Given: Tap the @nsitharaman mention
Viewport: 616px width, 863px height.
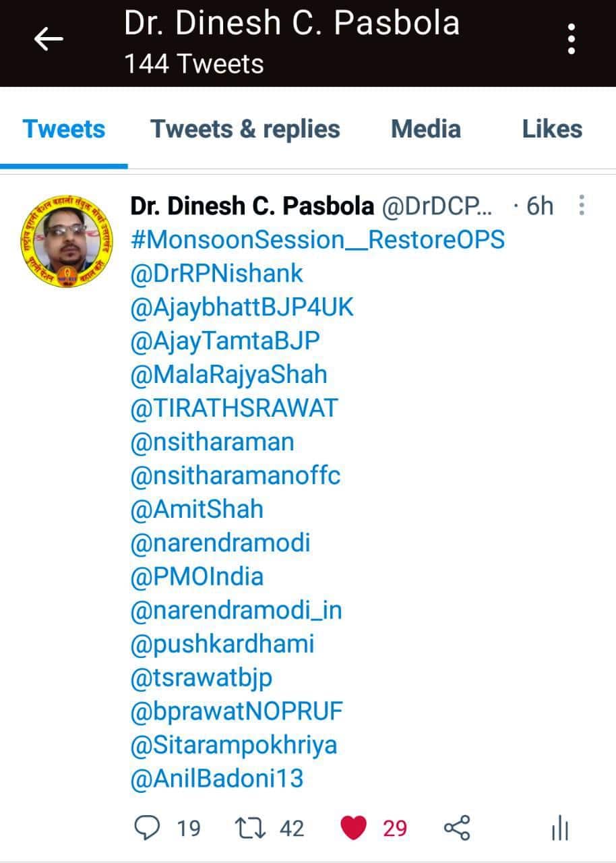Looking at the screenshot, I should [212, 442].
